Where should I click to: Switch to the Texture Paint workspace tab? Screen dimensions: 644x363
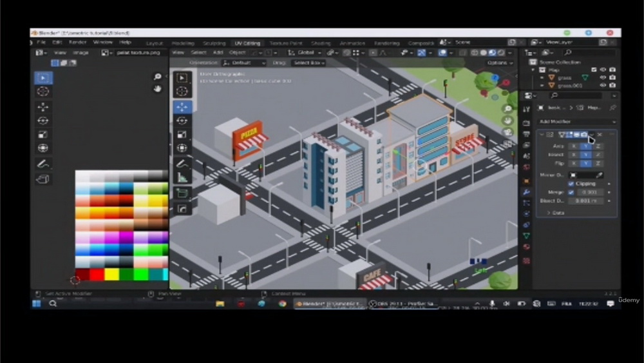(x=285, y=43)
